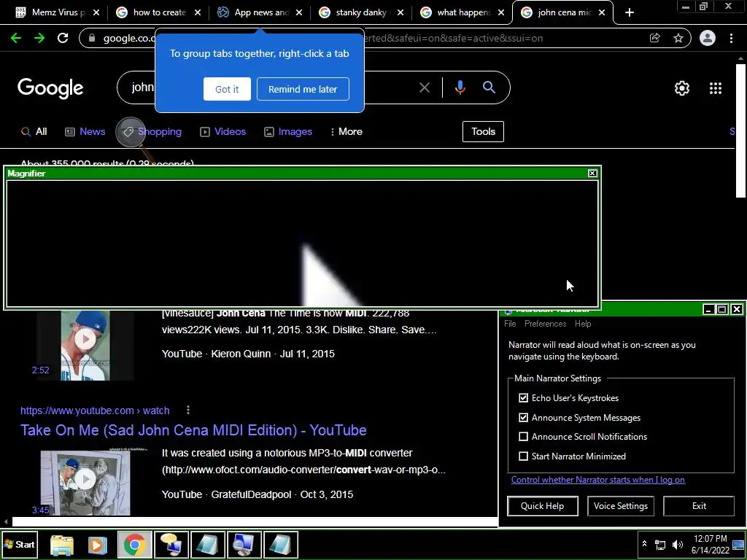The width and height of the screenshot is (747, 560).
Task: Open Narrator File menu
Action: 510,324
